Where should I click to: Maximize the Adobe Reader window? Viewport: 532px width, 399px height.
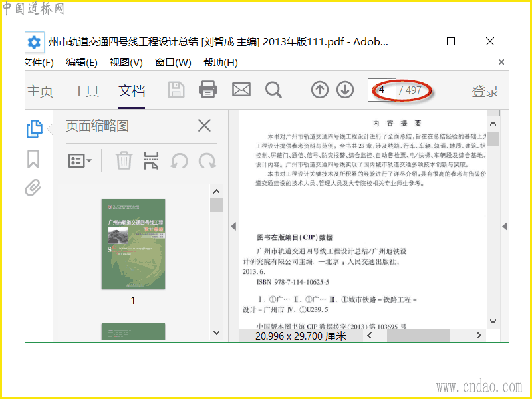click(451, 41)
